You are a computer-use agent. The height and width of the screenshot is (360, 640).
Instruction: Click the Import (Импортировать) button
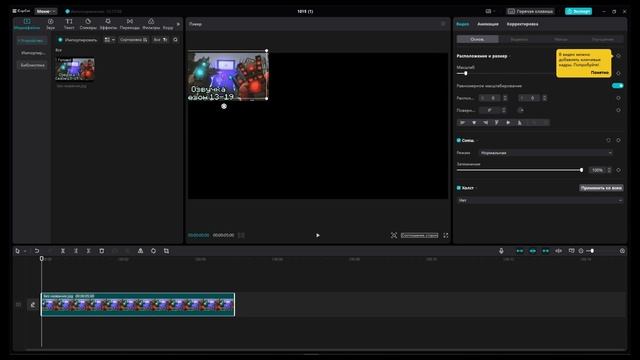coord(77,40)
